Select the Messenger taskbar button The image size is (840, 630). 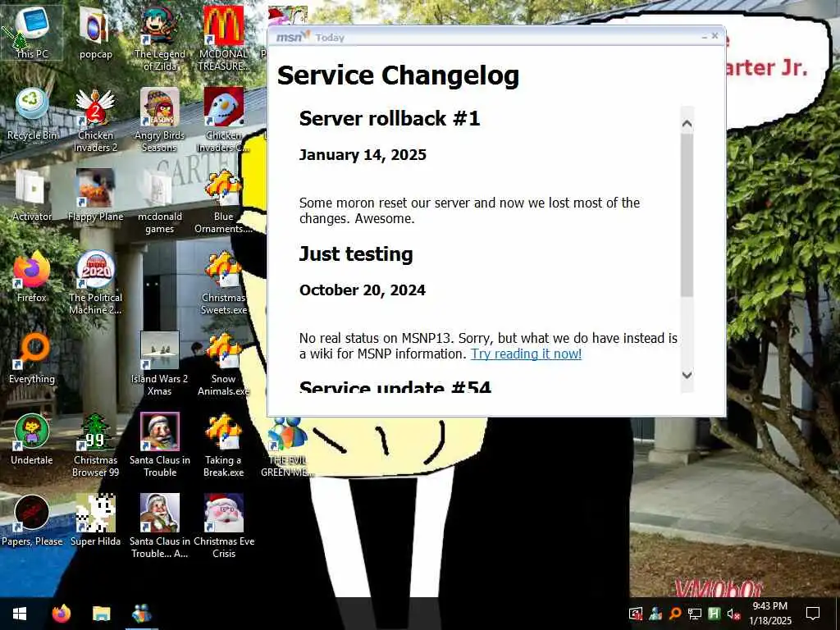[141, 614]
